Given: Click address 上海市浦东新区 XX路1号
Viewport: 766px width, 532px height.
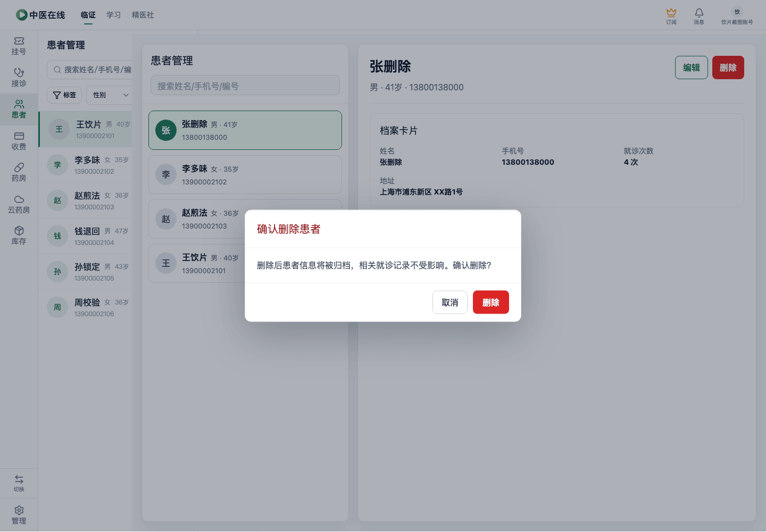Looking at the screenshot, I should coord(421,192).
